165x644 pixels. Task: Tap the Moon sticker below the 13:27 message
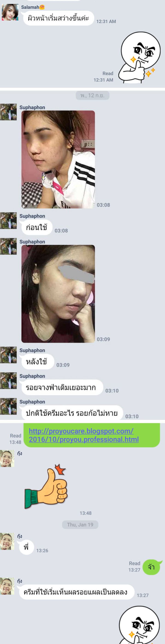coord(139,625)
